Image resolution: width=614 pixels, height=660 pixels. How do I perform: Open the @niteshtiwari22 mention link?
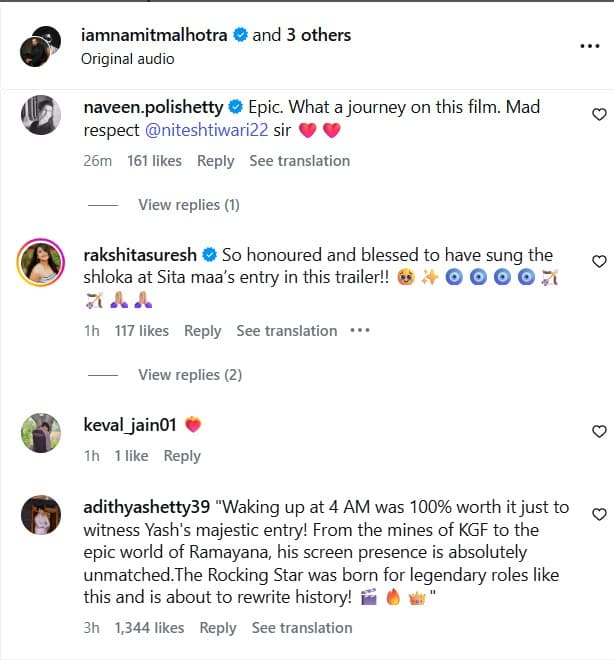(x=206, y=130)
